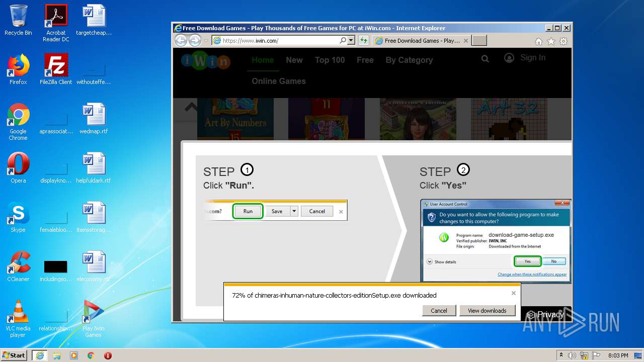Click the iWin logo
The width and height of the screenshot is (644, 362).
click(205, 61)
